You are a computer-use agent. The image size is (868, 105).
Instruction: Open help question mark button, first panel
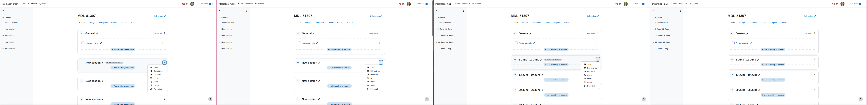tap(210, 99)
